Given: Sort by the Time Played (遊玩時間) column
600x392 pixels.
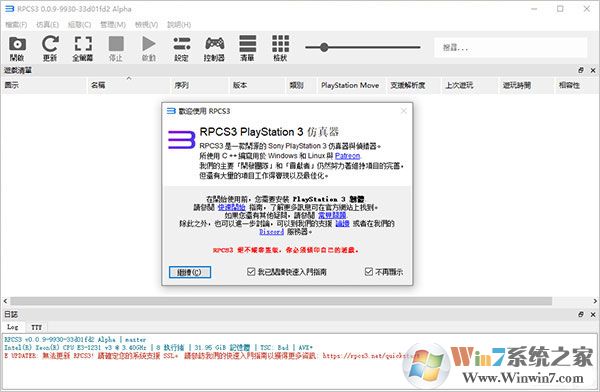Looking at the screenshot, I should pyautogui.click(x=527, y=85).
